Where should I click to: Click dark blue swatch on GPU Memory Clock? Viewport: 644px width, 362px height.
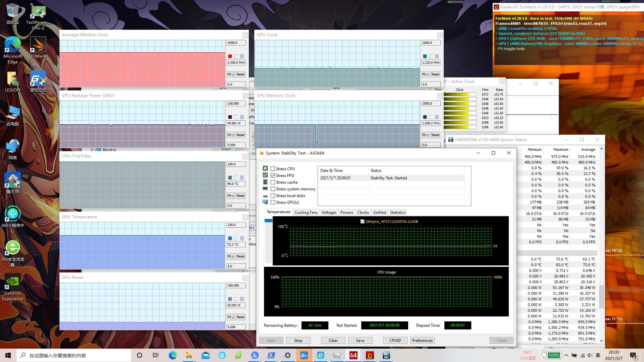tap(425, 117)
